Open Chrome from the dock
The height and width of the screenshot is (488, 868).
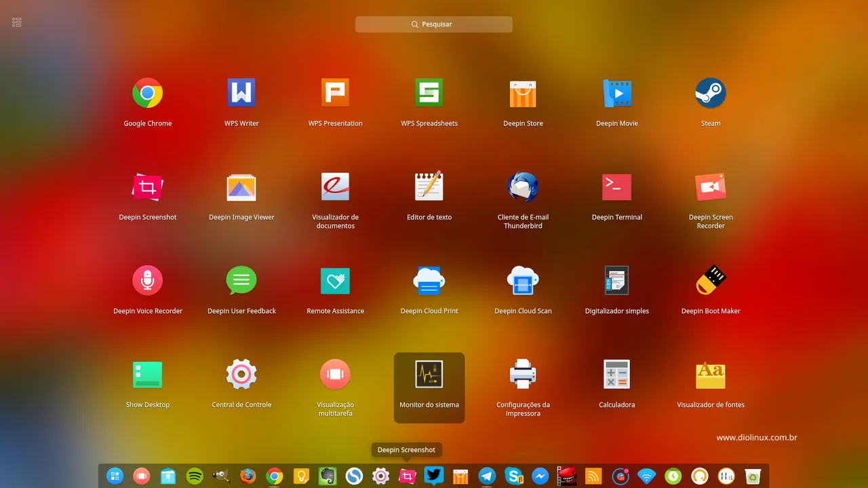point(274,476)
